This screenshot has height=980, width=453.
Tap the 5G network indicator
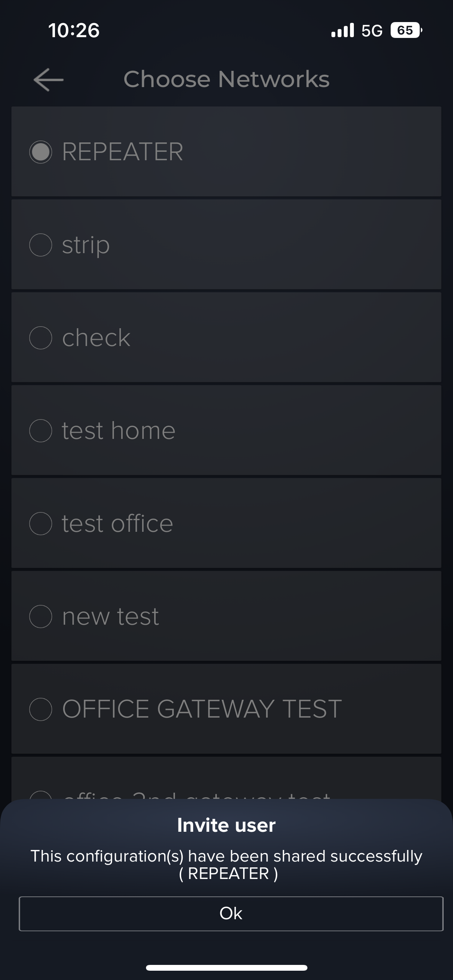click(372, 31)
